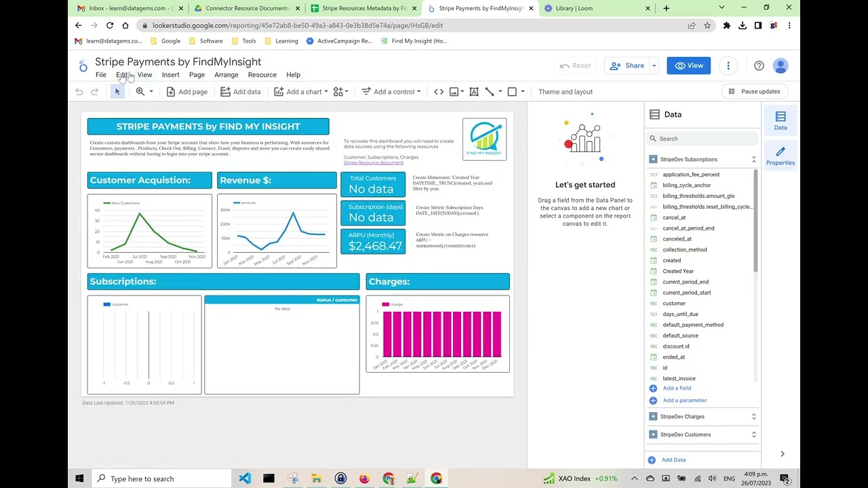Image resolution: width=868 pixels, height=488 pixels.
Task: Open the Help question mark icon
Action: (759, 66)
